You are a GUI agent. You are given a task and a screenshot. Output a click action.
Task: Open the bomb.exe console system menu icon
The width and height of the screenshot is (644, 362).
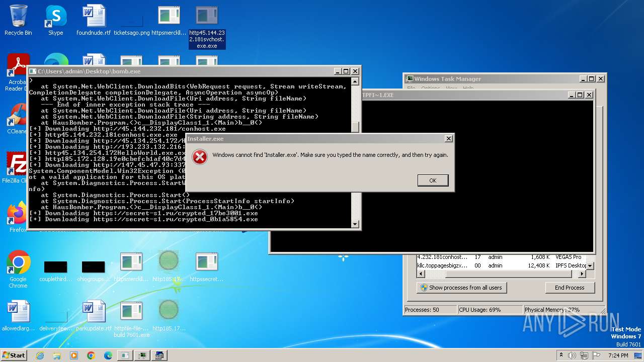33,71
